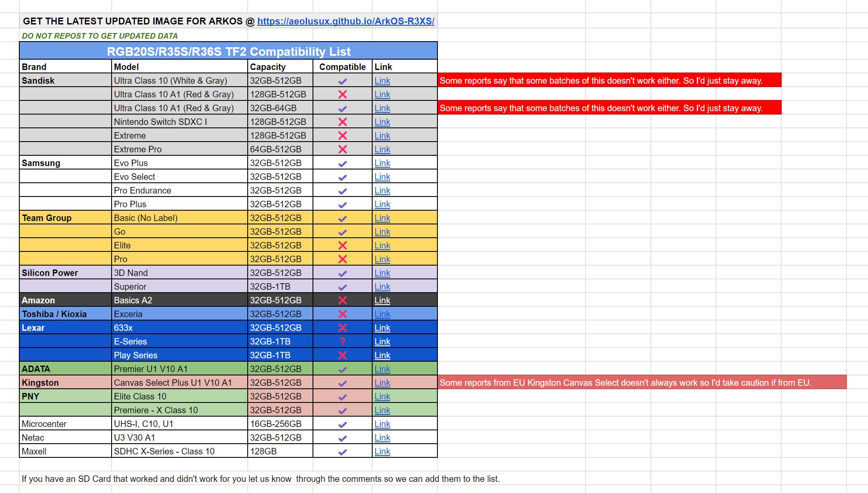Click the red X for Amazon Basics A2
This screenshot has width=868, height=493.
coord(342,300)
